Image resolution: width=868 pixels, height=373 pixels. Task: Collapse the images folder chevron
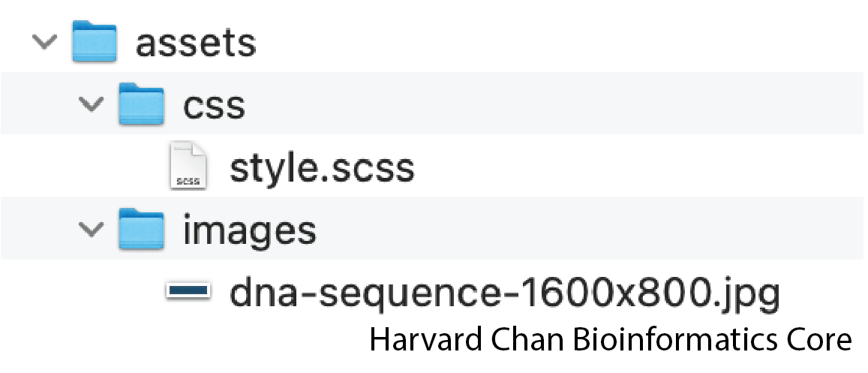tap(92, 230)
